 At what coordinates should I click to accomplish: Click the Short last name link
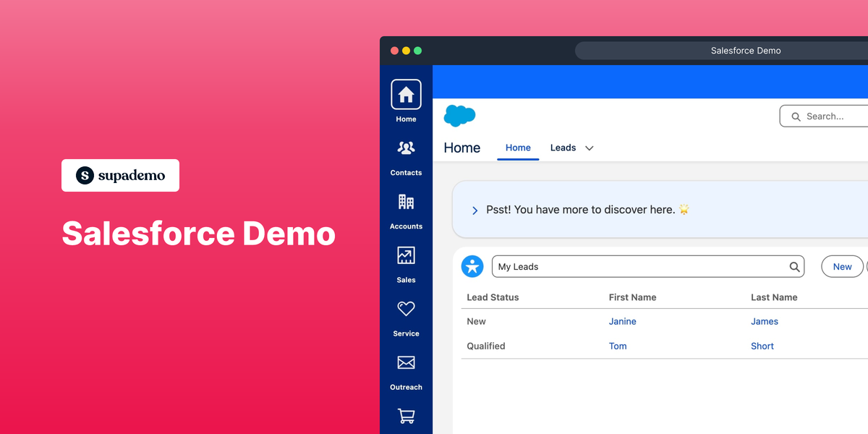762,346
